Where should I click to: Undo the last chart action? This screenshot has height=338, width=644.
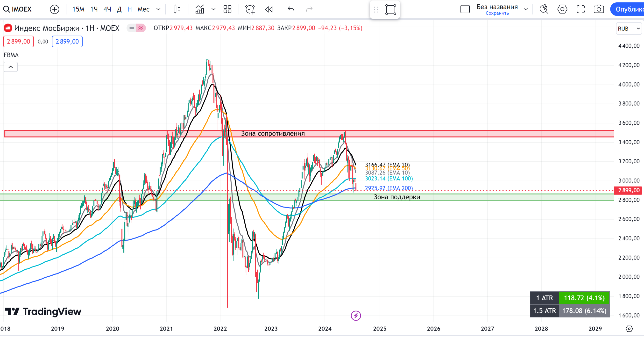coord(291,9)
